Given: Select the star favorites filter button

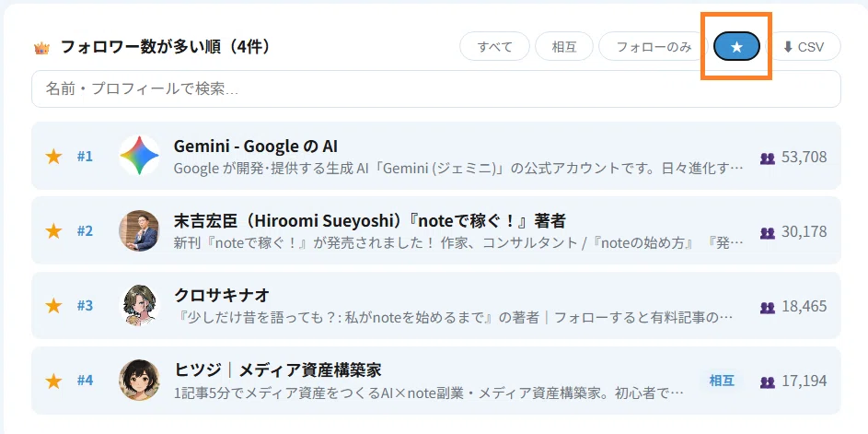Looking at the screenshot, I should click(736, 47).
